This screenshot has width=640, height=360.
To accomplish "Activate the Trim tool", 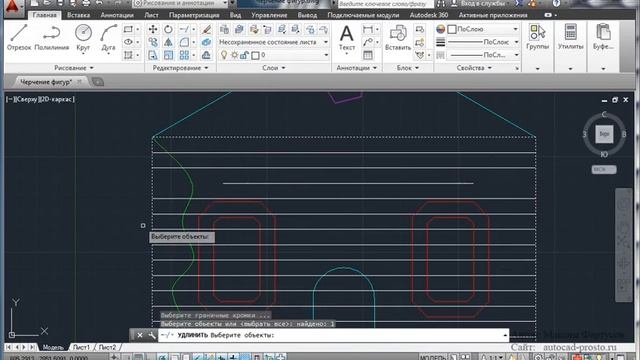I will pos(184,29).
